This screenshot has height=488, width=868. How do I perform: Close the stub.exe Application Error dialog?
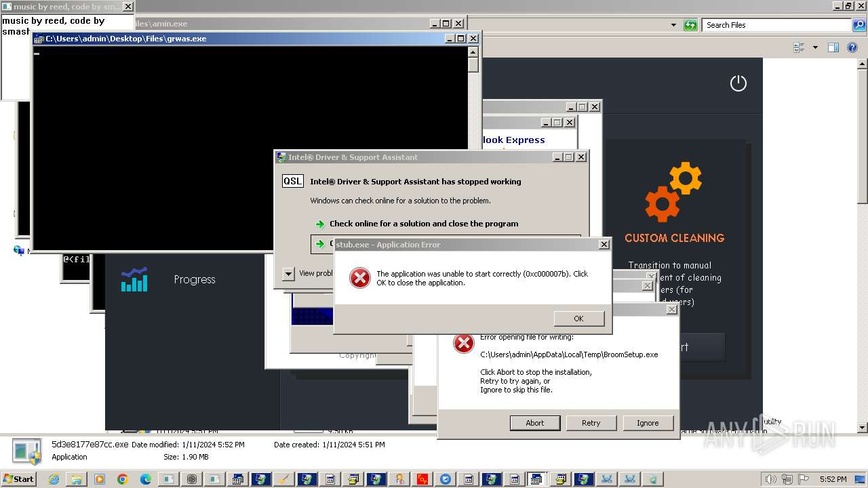click(x=604, y=245)
